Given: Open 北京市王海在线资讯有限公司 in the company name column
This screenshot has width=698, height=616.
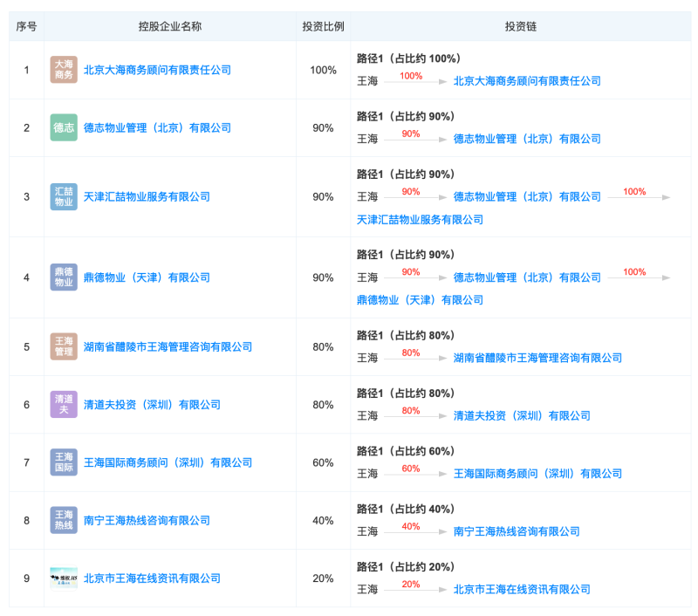Looking at the screenshot, I should pos(152,578).
